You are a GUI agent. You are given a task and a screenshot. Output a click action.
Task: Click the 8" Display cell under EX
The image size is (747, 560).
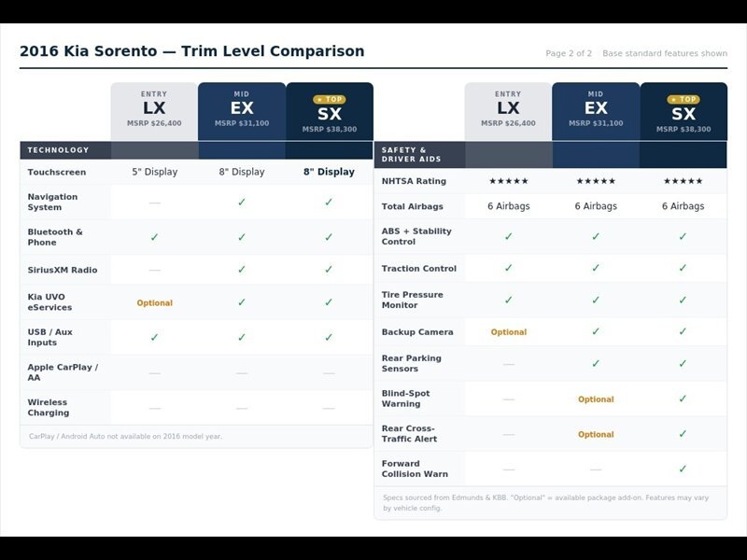pos(242,172)
